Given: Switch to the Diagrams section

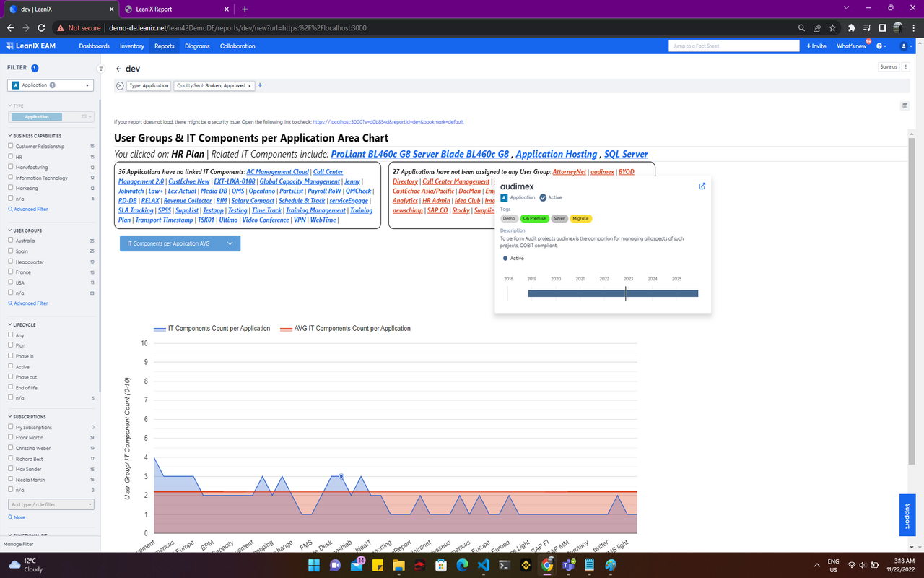Looking at the screenshot, I should pyautogui.click(x=197, y=46).
